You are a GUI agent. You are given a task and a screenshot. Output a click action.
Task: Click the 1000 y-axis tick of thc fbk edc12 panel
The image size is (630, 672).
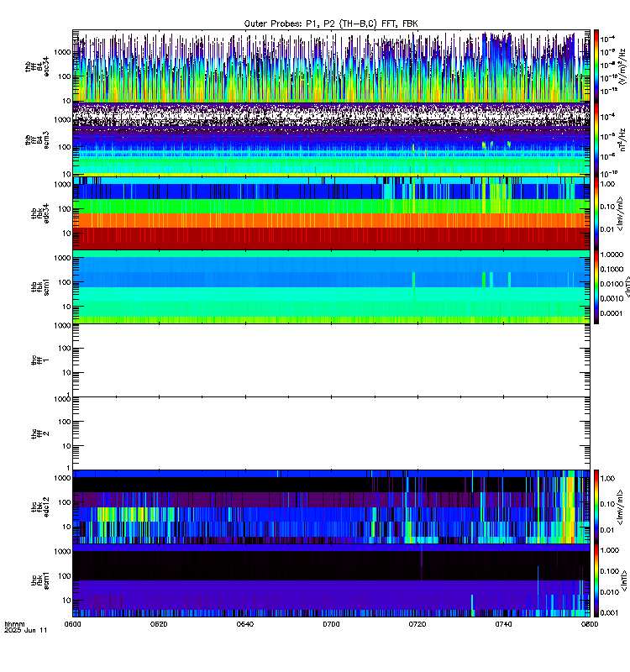62,478
